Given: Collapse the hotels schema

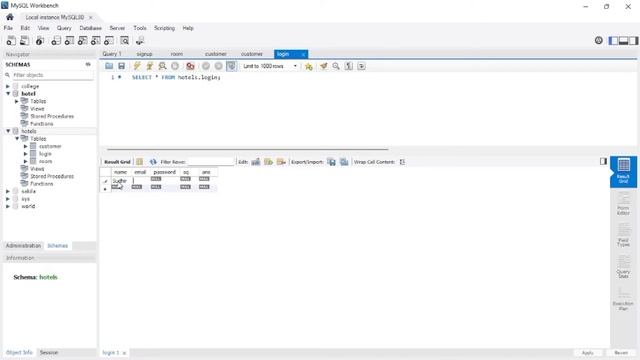Looking at the screenshot, I should [x=8, y=131].
